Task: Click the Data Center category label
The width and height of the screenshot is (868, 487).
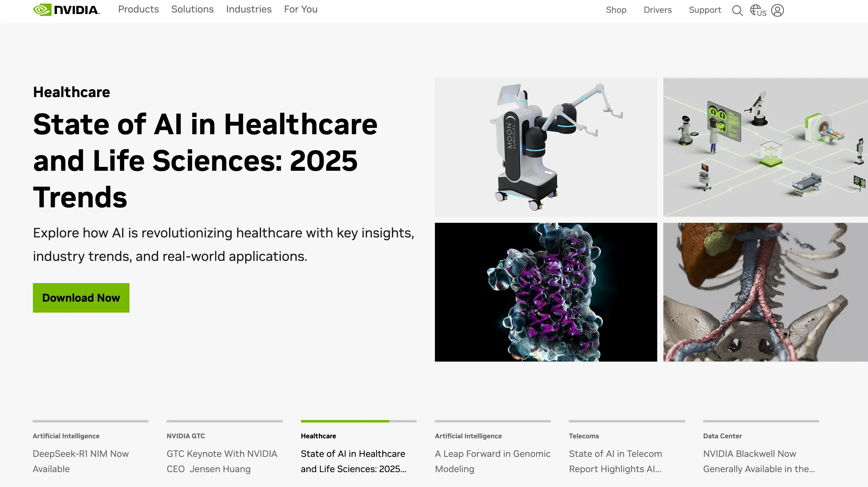Action: 722,436
